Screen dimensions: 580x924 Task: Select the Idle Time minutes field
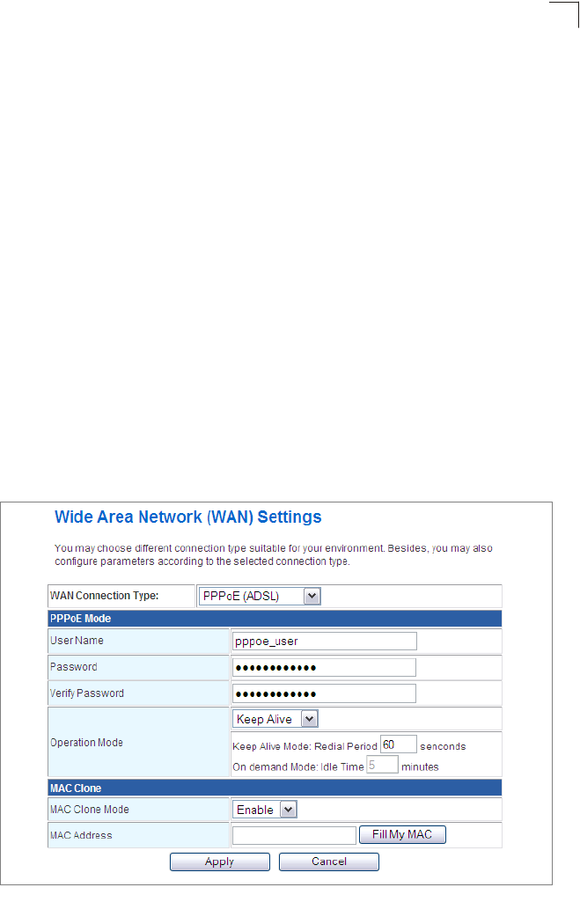pyautogui.click(x=382, y=765)
